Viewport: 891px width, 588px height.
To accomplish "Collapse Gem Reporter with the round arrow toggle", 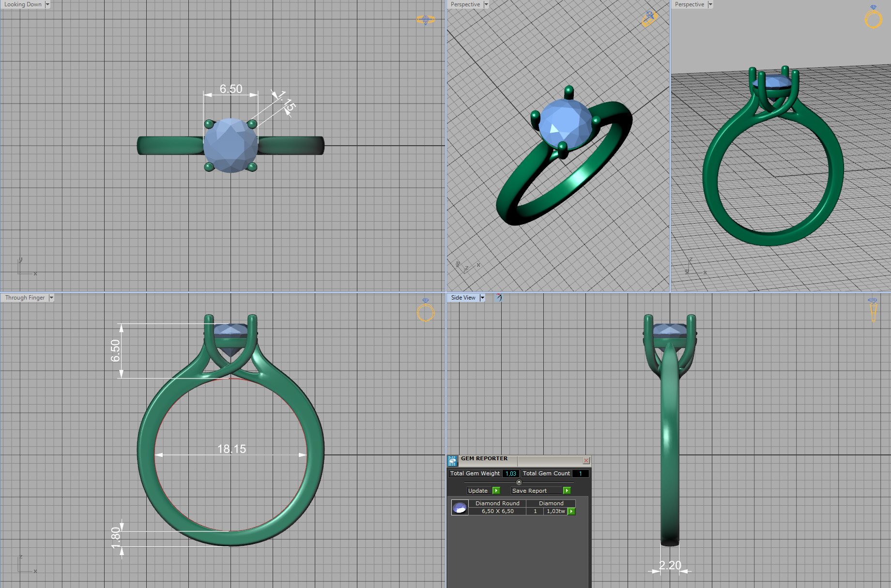I will (519, 482).
